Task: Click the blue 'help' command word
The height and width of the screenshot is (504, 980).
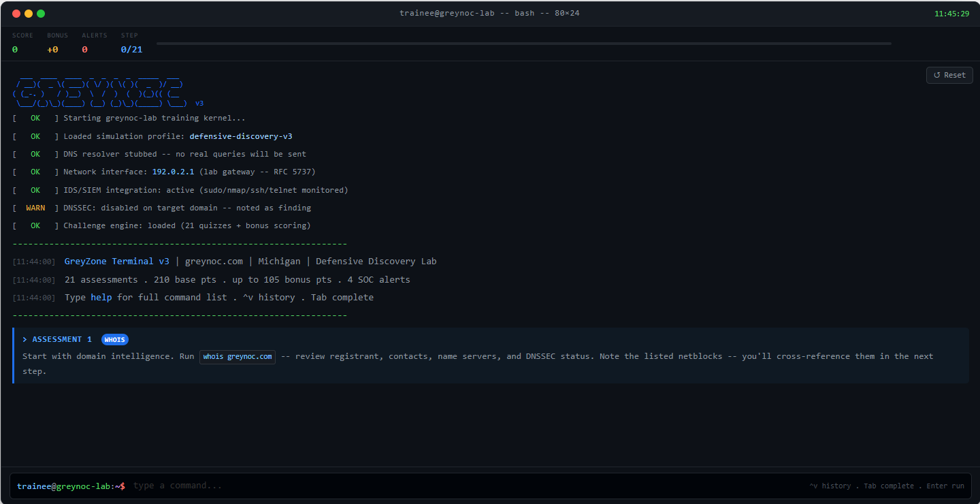Action: [x=101, y=298]
